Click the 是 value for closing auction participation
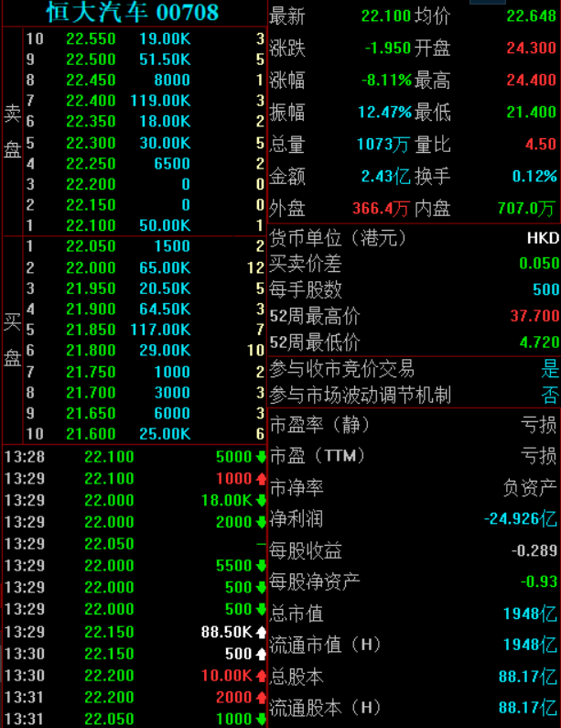This screenshot has width=561, height=728. (549, 369)
